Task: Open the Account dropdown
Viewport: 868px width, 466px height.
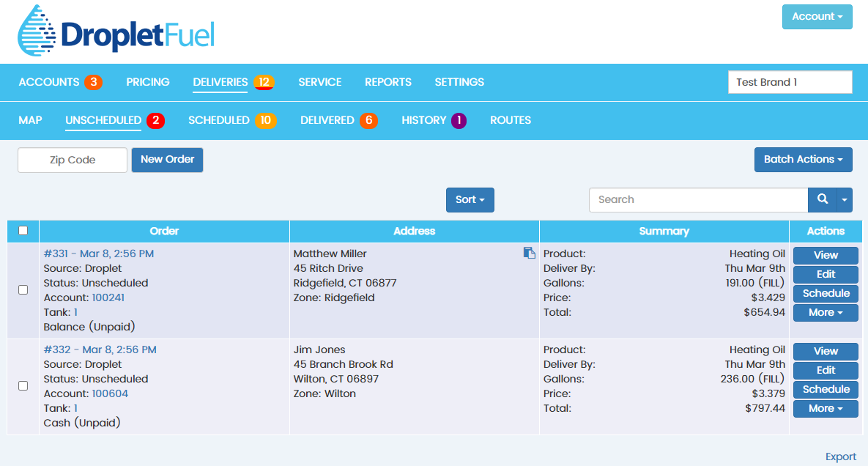Action: coord(817,16)
